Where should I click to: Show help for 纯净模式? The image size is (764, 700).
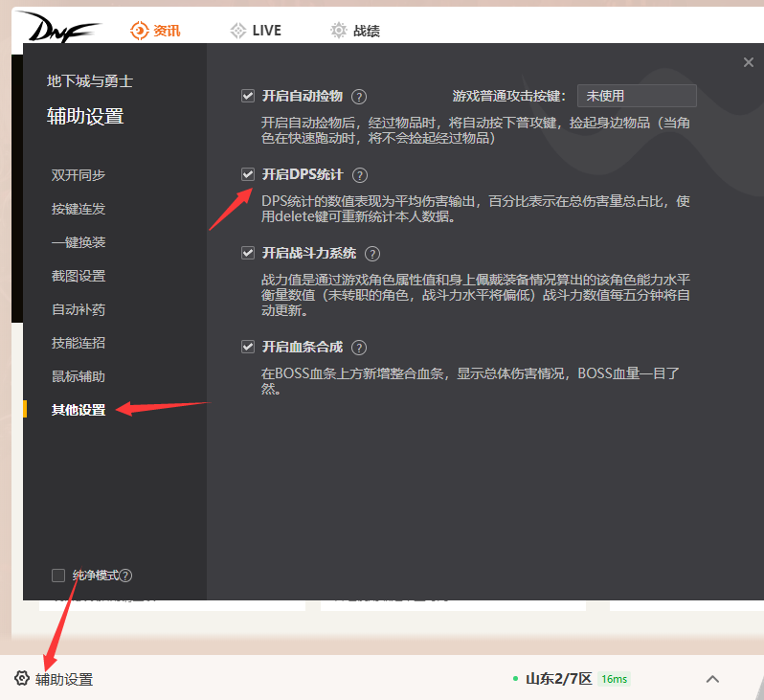click(125, 576)
